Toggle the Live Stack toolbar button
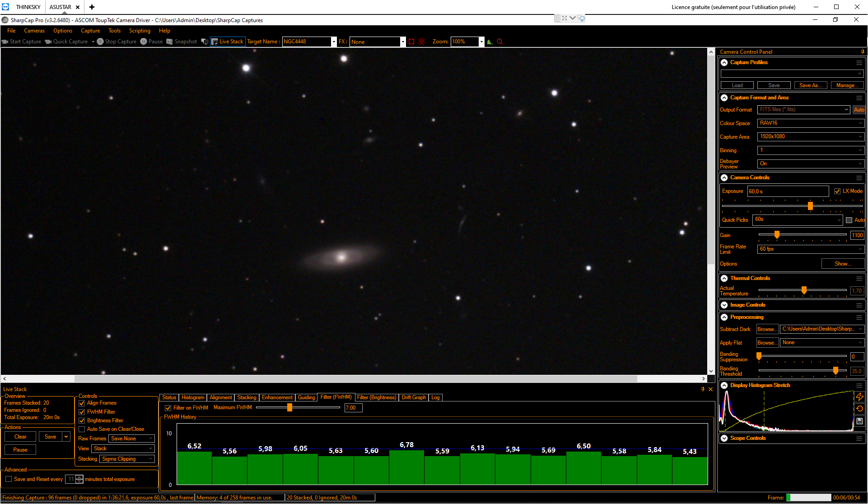Viewport: 868px width, 504px height. tap(228, 42)
